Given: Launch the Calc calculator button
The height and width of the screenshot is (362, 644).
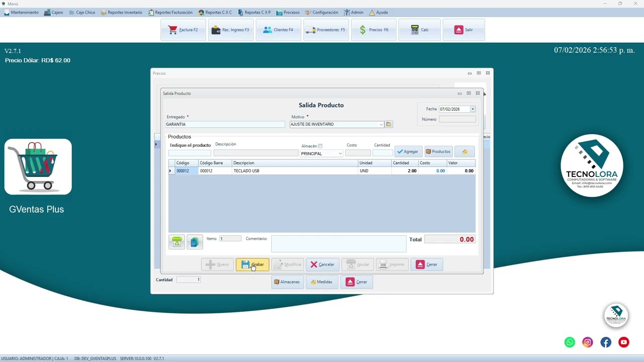Looking at the screenshot, I should coord(420,30).
